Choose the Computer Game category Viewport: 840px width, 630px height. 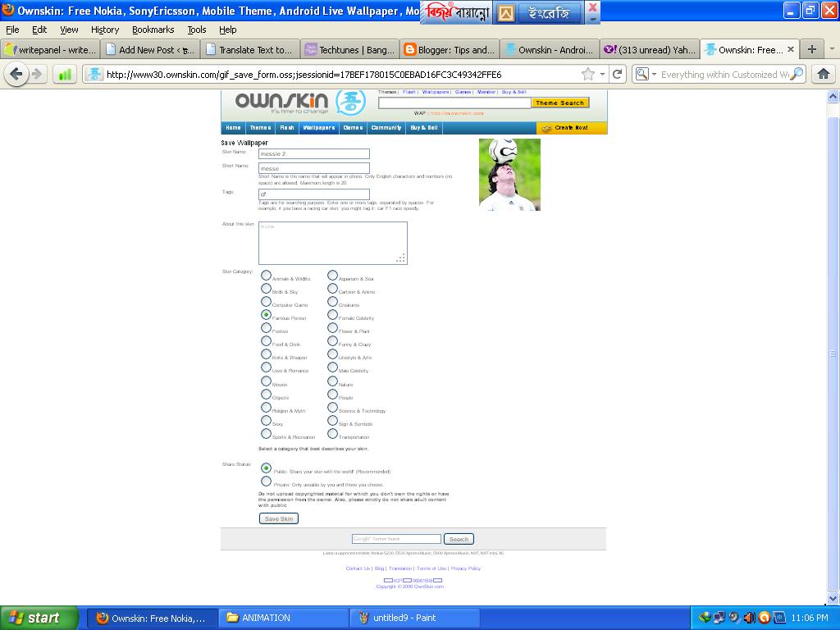pyautogui.click(x=266, y=302)
